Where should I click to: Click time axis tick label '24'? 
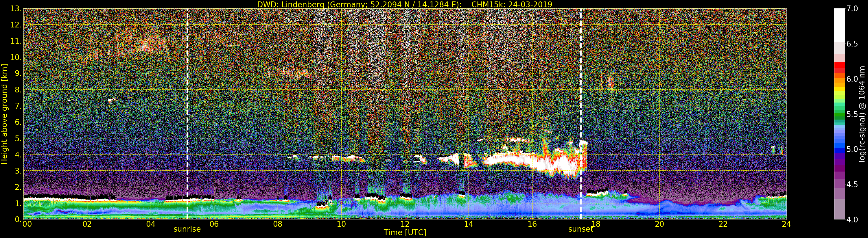786,224
